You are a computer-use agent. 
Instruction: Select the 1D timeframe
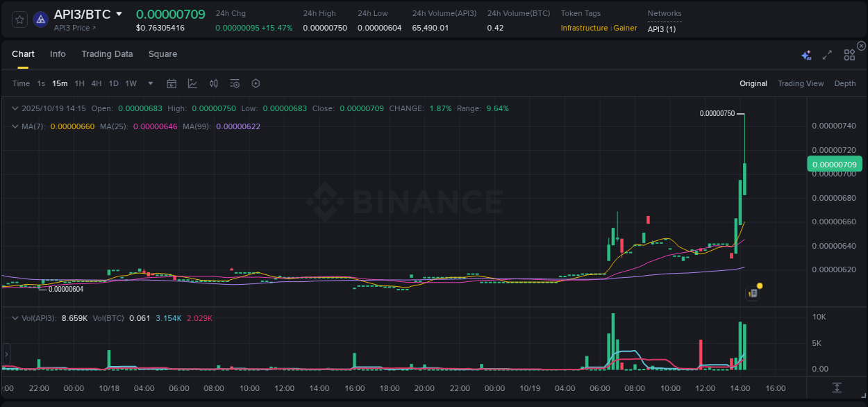pyautogui.click(x=113, y=83)
